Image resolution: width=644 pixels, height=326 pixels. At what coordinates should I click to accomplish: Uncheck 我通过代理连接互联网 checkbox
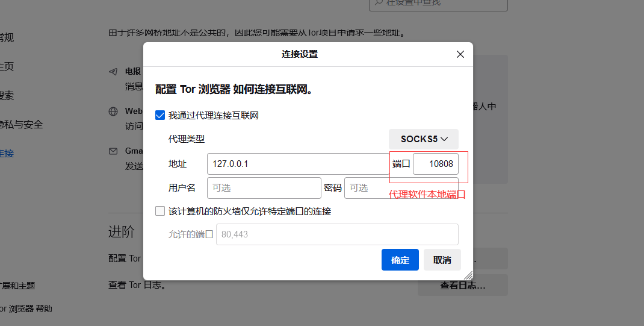[160, 115]
